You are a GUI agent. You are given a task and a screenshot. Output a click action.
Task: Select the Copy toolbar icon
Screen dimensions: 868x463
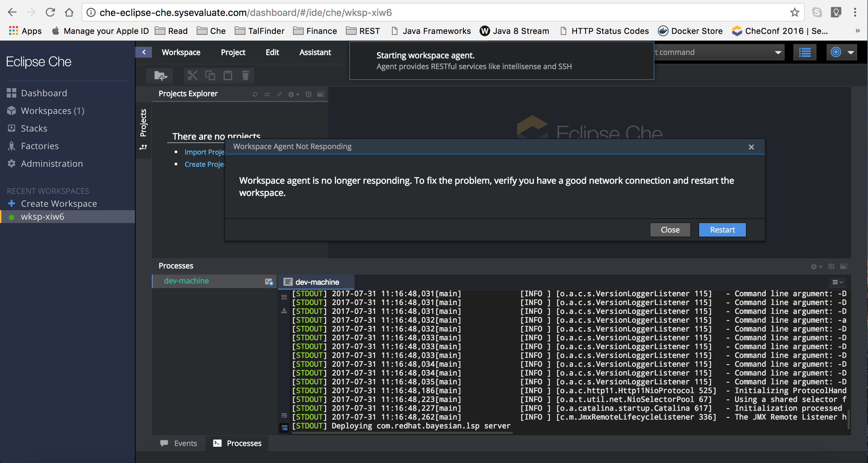tap(210, 75)
